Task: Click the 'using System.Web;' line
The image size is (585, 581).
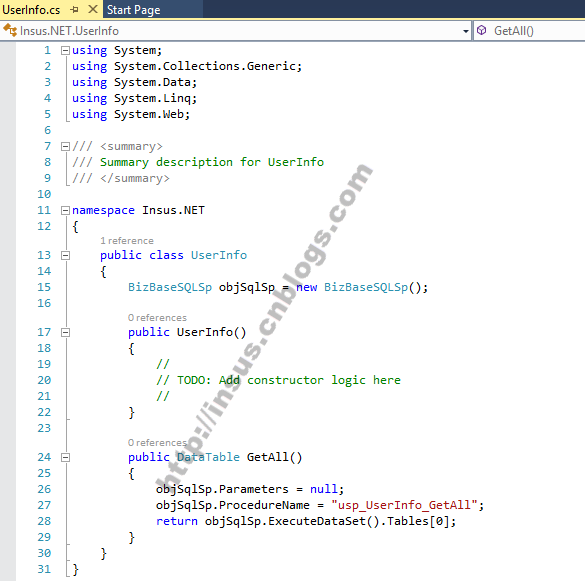Action: (131, 114)
